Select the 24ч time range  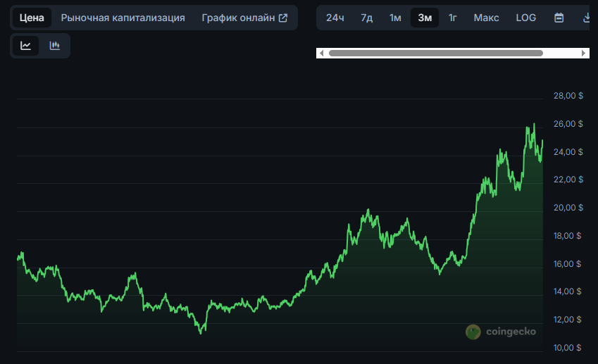(335, 18)
